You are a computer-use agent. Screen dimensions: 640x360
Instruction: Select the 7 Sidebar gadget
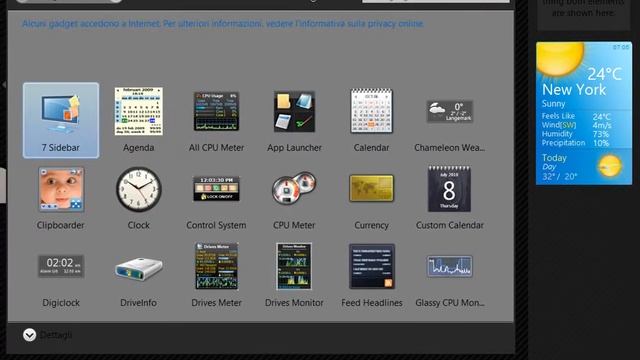[61, 120]
